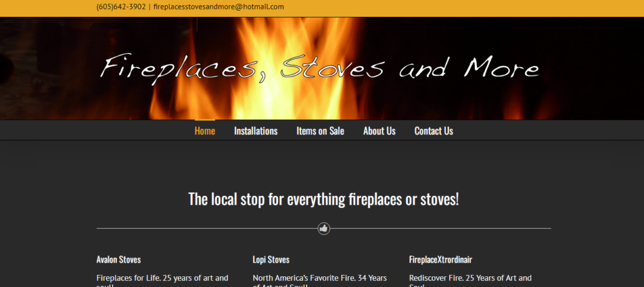Image resolution: width=644 pixels, height=287 pixels.
Task: Open the Home navigation tab
Action: click(x=205, y=131)
